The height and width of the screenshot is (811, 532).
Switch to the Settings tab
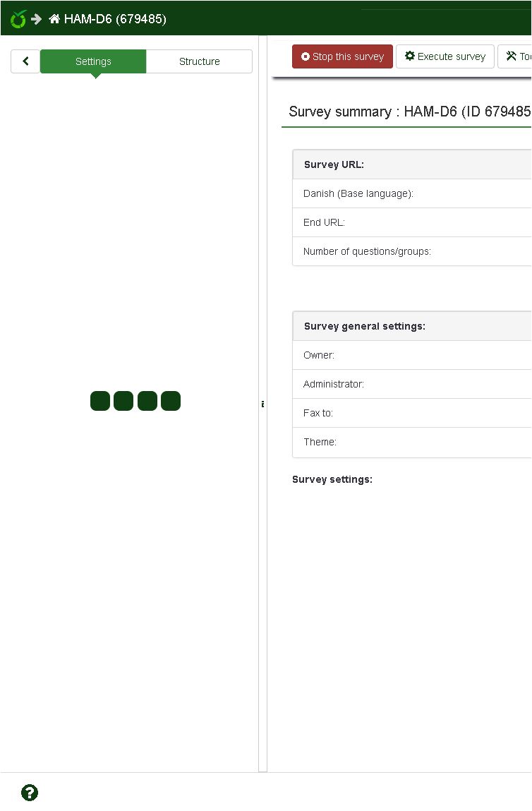coord(93,61)
